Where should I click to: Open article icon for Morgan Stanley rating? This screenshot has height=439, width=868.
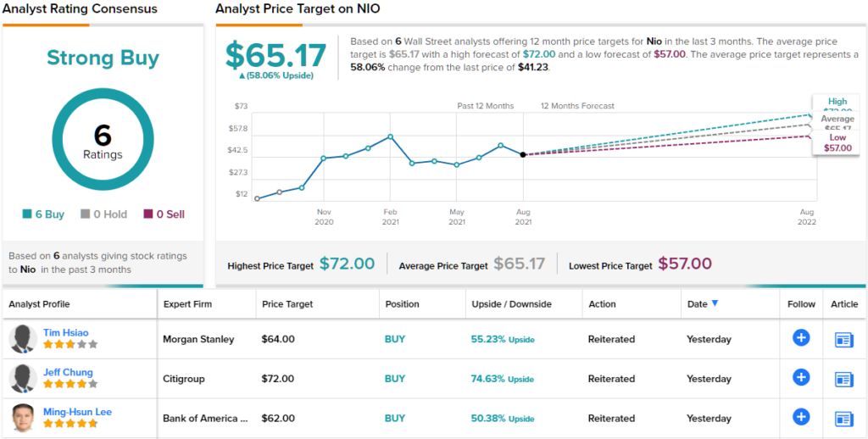click(x=844, y=339)
